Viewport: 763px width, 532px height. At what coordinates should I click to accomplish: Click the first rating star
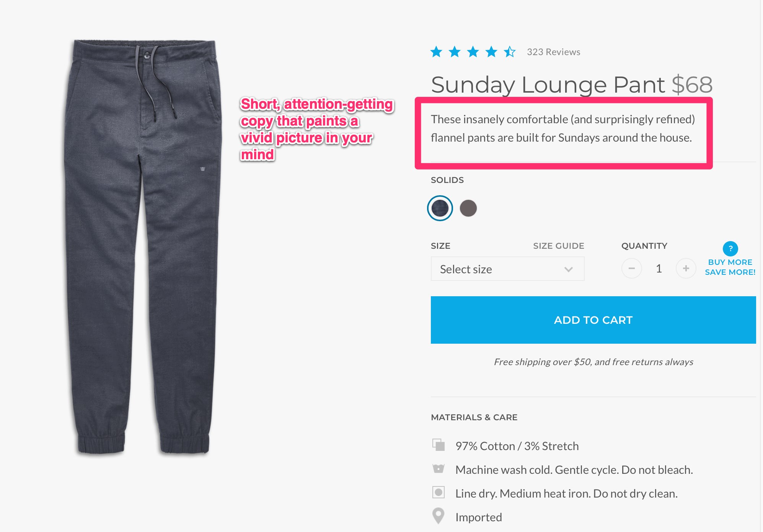[x=436, y=52]
